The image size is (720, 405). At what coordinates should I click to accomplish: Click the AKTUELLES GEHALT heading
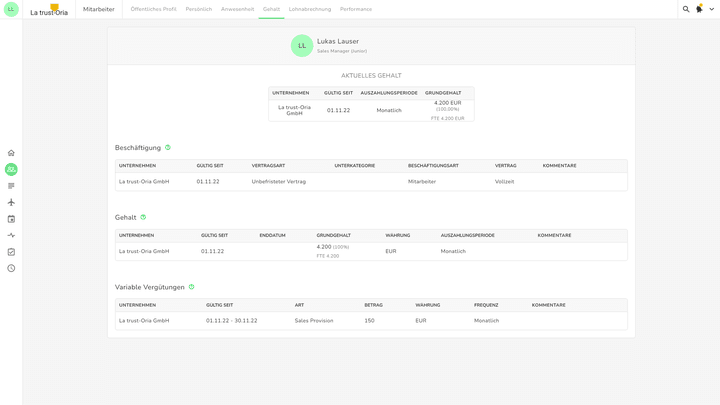371,75
